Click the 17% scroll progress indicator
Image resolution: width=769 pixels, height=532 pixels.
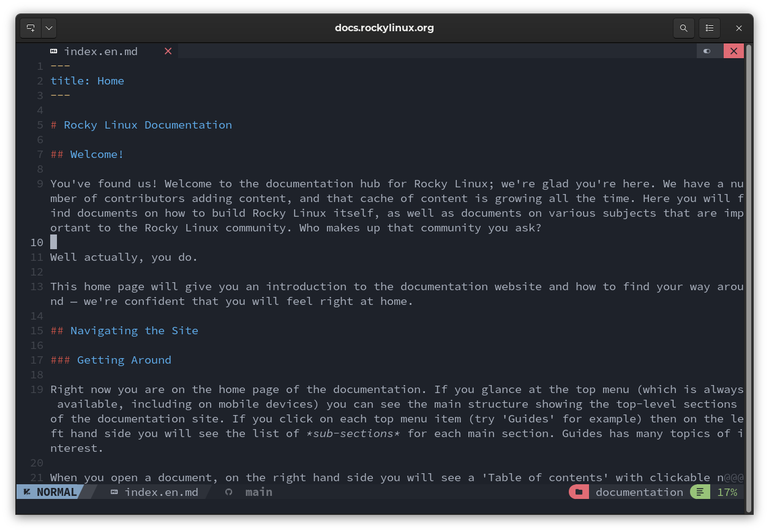pyautogui.click(x=727, y=492)
